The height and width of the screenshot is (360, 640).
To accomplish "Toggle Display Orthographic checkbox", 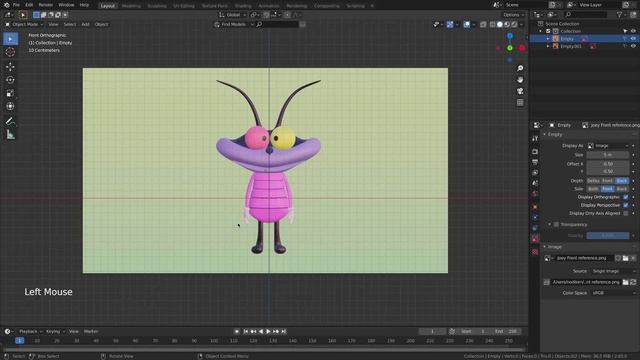I will coord(626,197).
